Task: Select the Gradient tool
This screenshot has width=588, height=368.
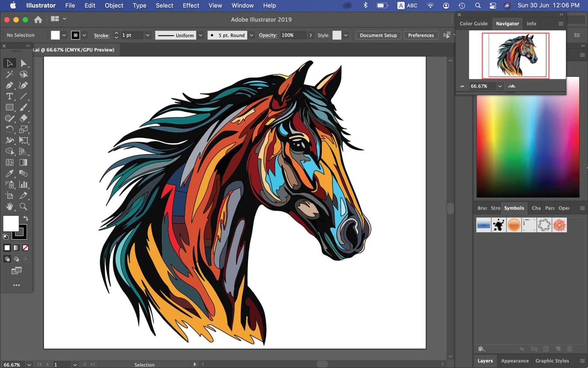Action: pyautogui.click(x=24, y=163)
